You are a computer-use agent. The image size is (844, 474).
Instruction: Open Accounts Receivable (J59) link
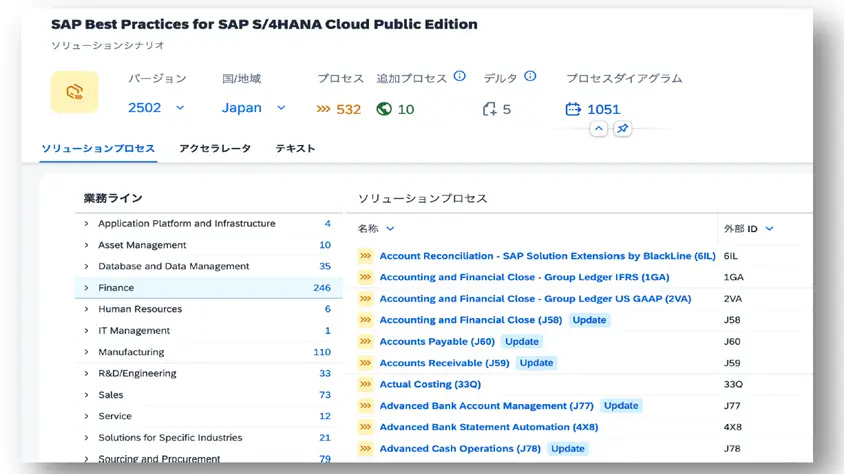pos(444,363)
